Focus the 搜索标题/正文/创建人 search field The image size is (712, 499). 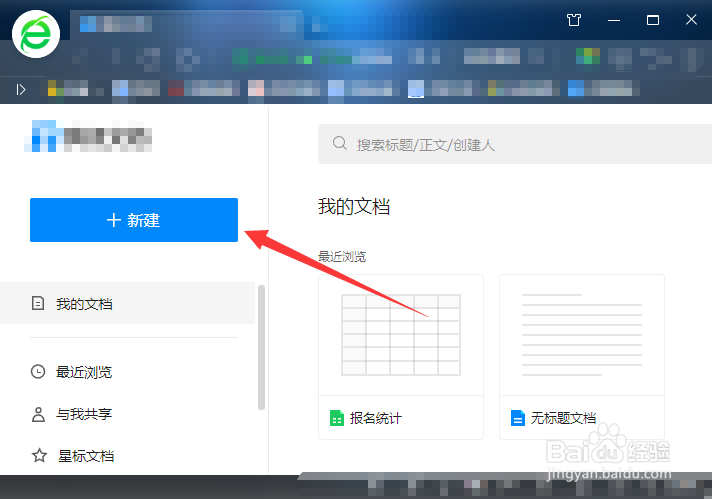tap(515, 144)
